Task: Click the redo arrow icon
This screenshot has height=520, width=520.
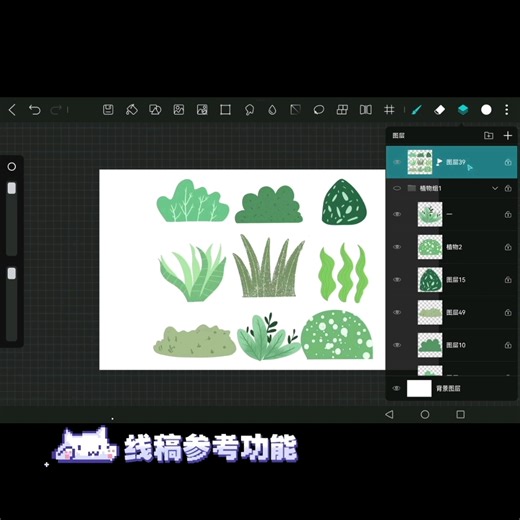Action: [x=56, y=110]
